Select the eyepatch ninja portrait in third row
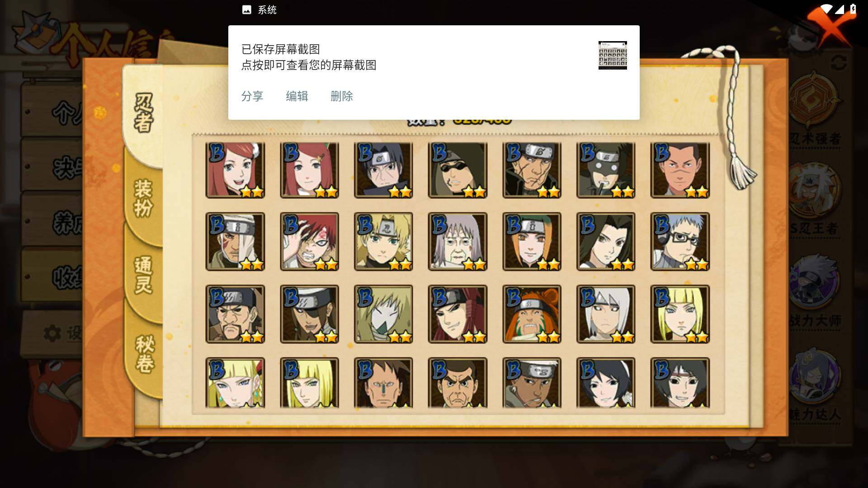 point(309,314)
